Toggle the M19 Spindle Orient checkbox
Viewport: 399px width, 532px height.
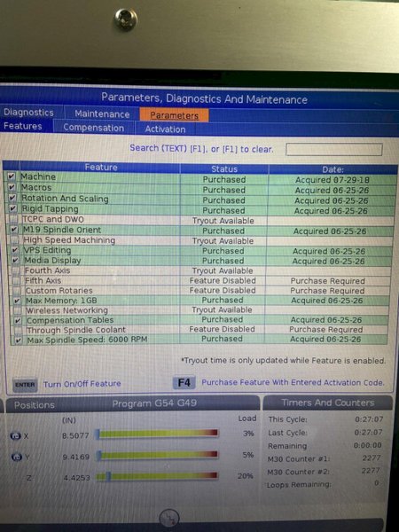coord(14,230)
